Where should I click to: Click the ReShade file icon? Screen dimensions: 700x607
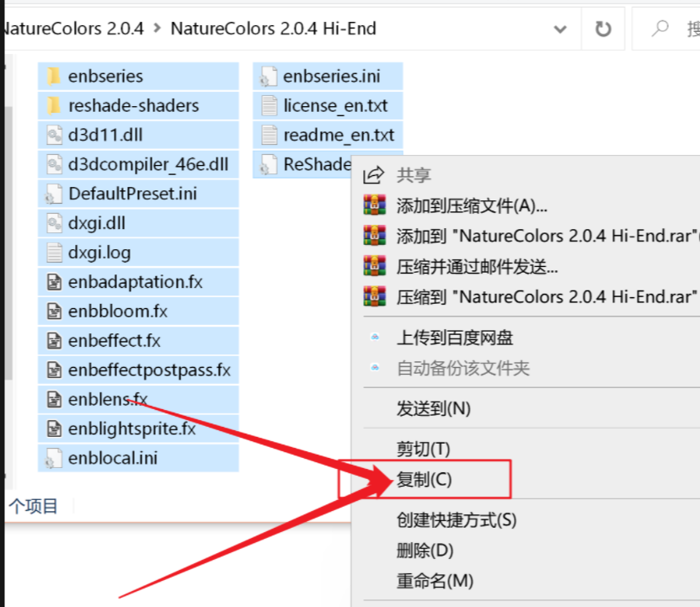pyautogui.click(x=269, y=165)
